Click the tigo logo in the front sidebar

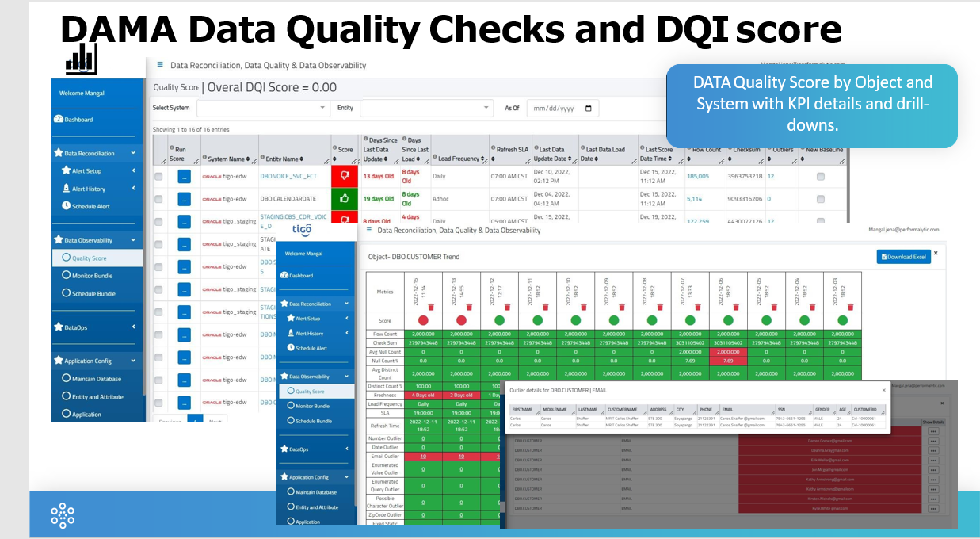coord(301,230)
